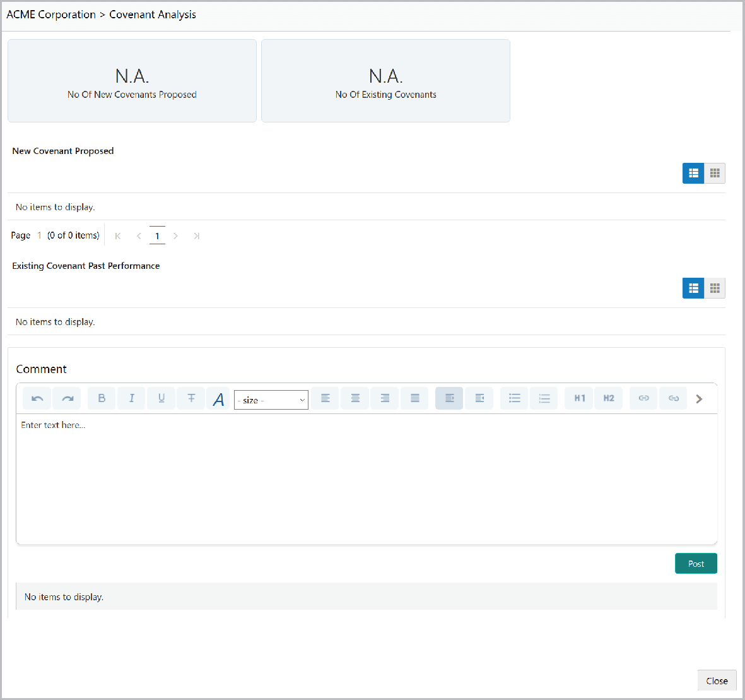Viewport: 745px width, 700px height.
Task: Justify the comment text
Action: tap(415, 398)
